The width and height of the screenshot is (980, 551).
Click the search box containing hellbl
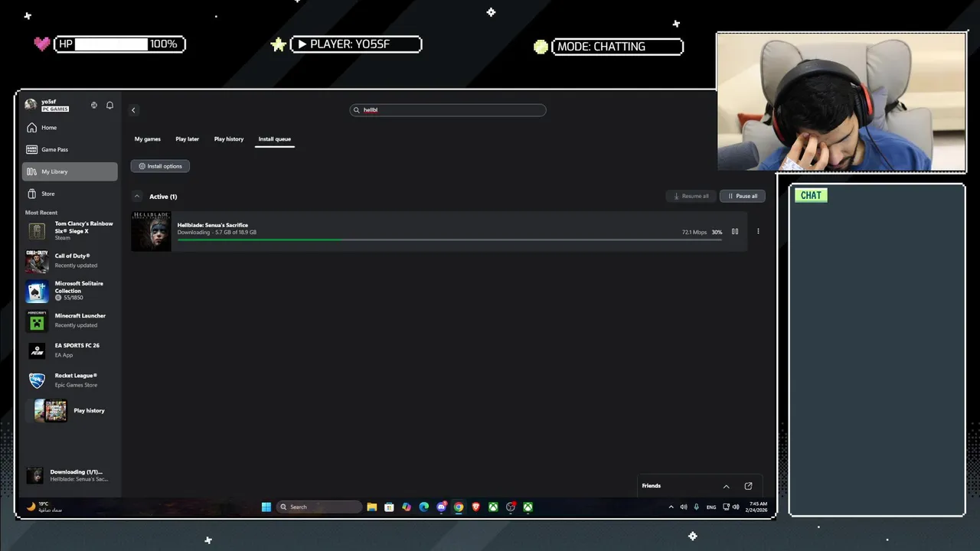point(448,110)
